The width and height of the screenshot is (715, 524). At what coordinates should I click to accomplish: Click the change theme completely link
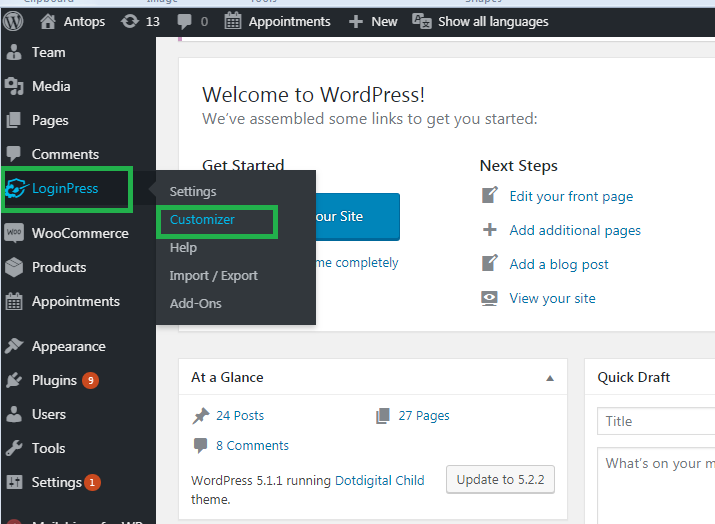[x=357, y=263]
